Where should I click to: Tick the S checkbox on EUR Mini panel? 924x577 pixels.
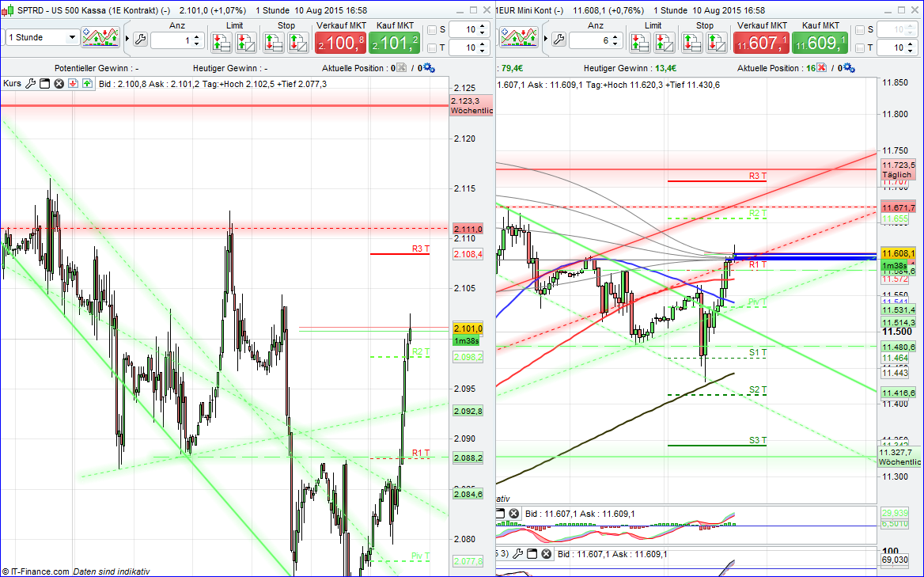859,30
